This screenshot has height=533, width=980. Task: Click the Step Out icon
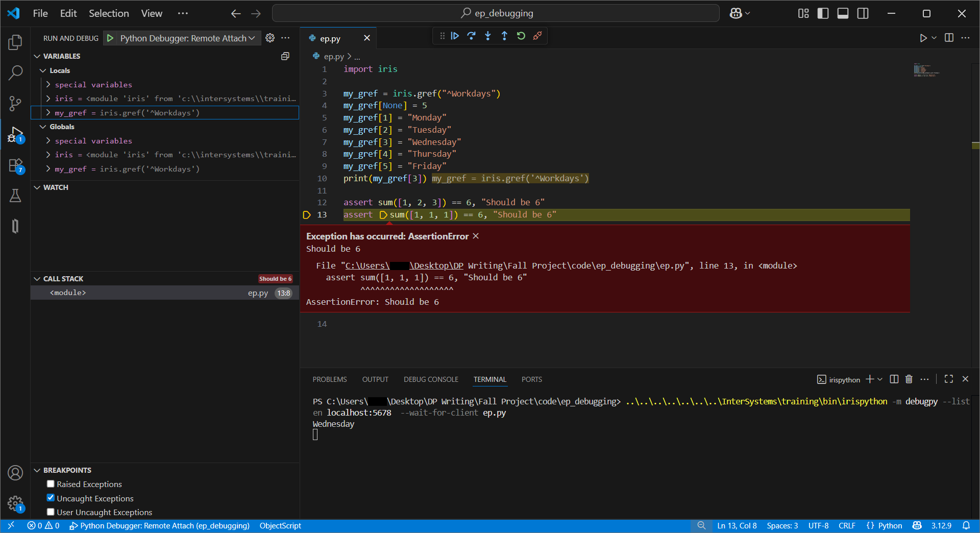[504, 36]
